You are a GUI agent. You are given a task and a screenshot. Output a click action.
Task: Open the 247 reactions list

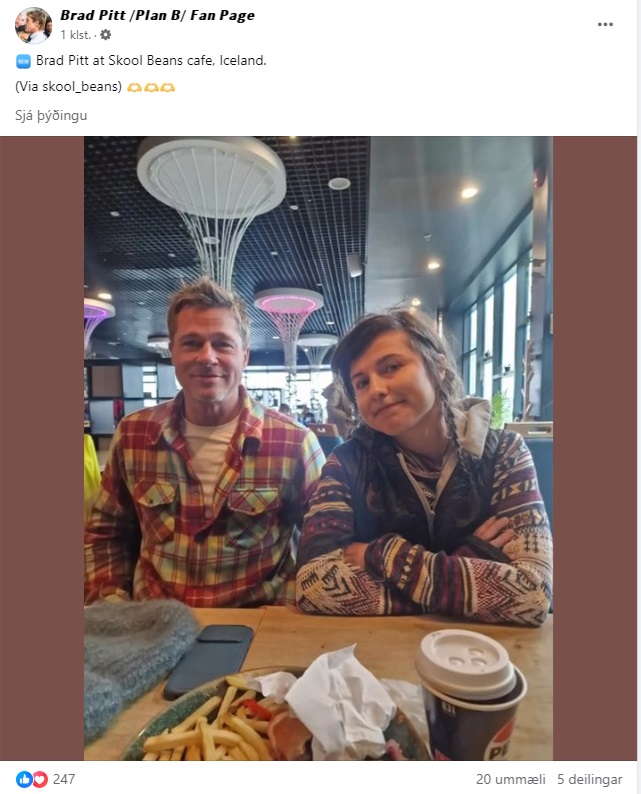[x=64, y=779]
